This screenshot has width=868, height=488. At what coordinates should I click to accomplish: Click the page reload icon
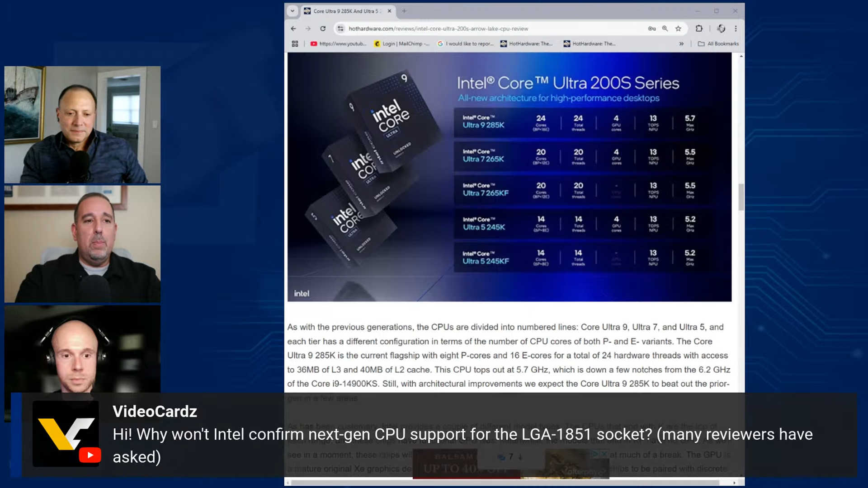[323, 28]
